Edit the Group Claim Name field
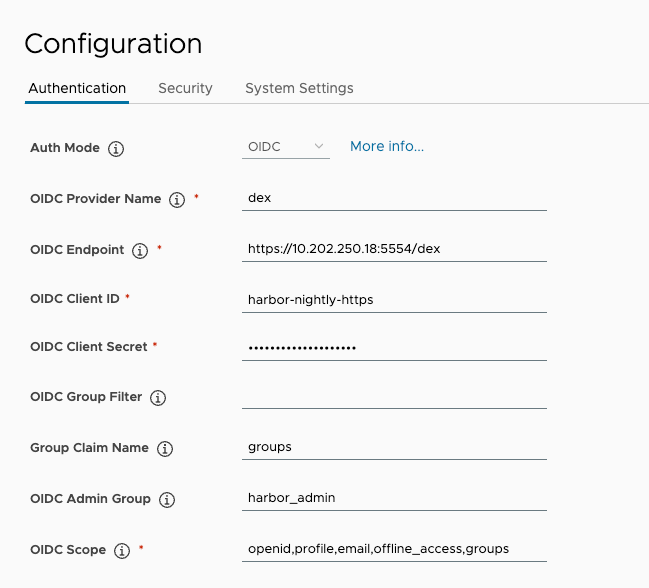 point(394,447)
